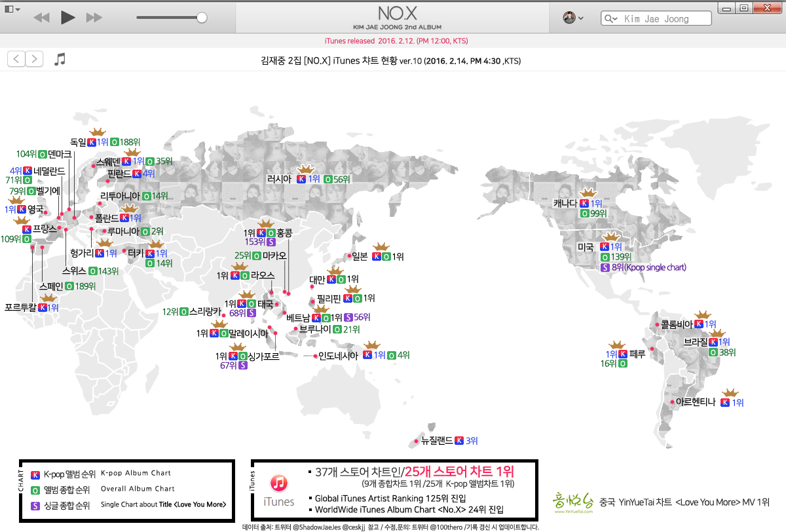Screen dimensions: 786x532
Task: Select the 러시아 country label
Action: (280, 178)
